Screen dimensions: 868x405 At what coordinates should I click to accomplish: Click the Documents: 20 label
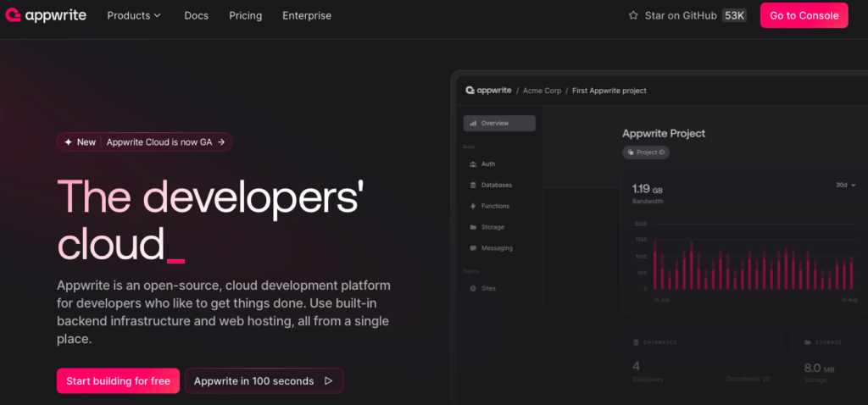[748, 379]
